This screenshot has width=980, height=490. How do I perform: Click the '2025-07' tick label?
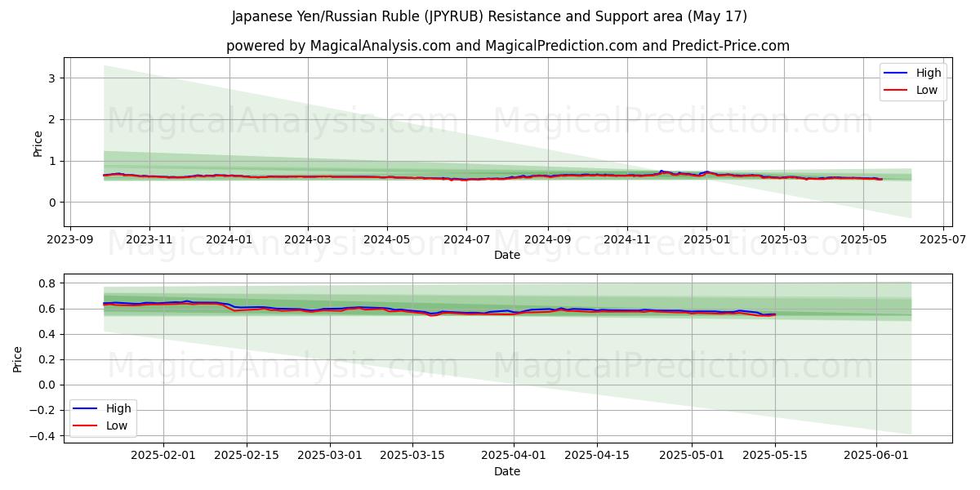click(943, 241)
